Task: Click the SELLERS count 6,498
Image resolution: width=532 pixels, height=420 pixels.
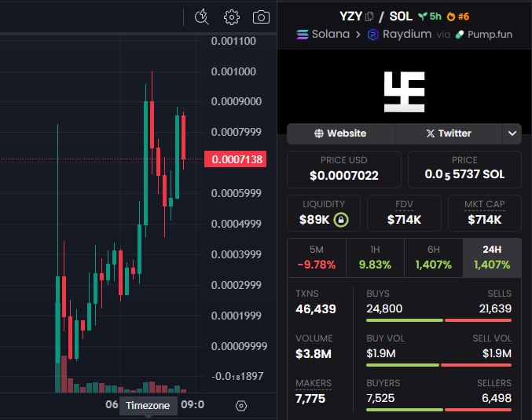Action: pyautogui.click(x=497, y=398)
